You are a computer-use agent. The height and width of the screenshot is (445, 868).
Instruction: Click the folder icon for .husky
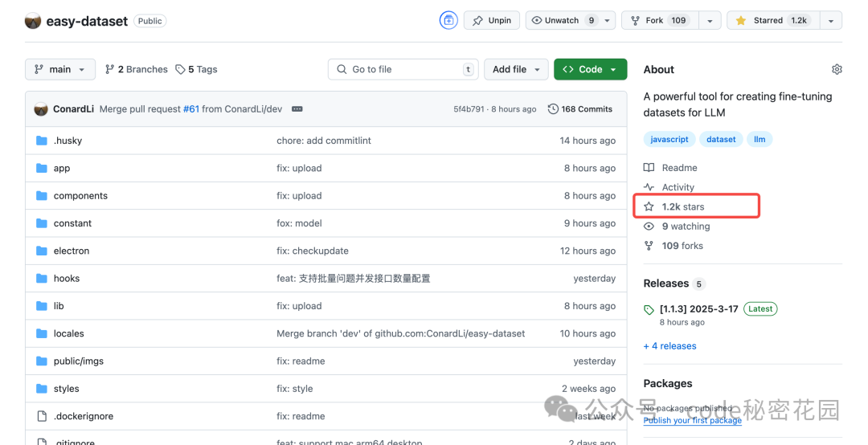click(x=42, y=141)
